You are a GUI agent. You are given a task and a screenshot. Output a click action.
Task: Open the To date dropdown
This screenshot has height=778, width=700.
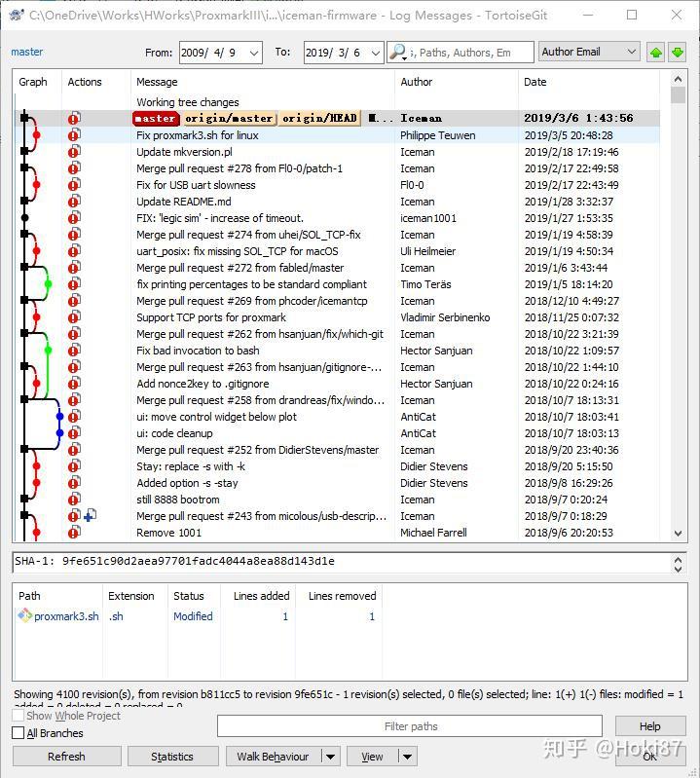click(x=376, y=53)
